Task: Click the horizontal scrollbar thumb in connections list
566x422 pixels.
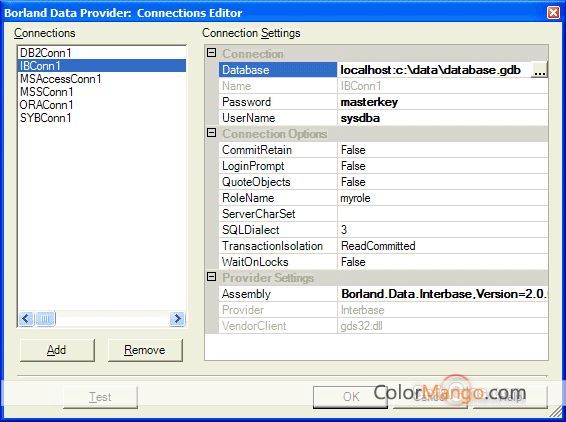Action: point(45,319)
